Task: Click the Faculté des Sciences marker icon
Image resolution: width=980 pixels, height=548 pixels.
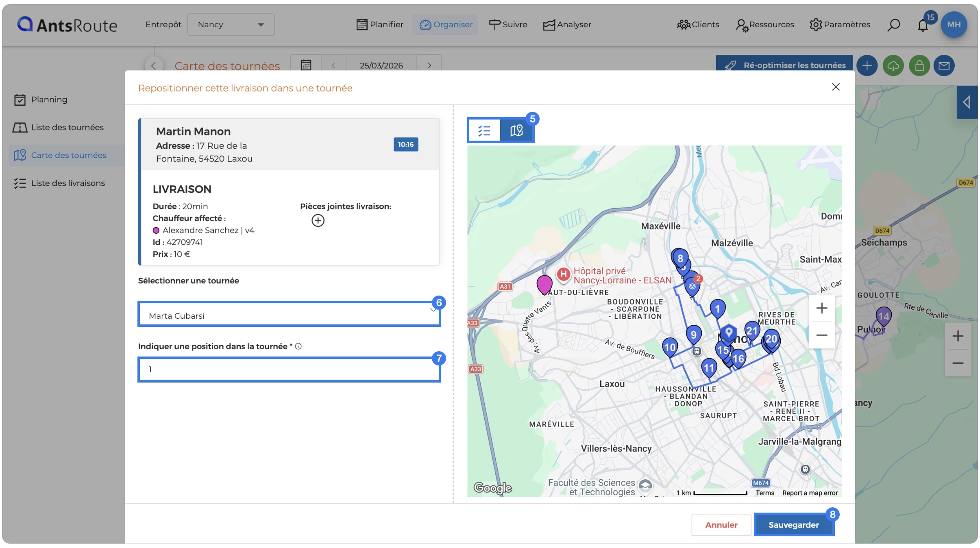Action: tap(645, 485)
